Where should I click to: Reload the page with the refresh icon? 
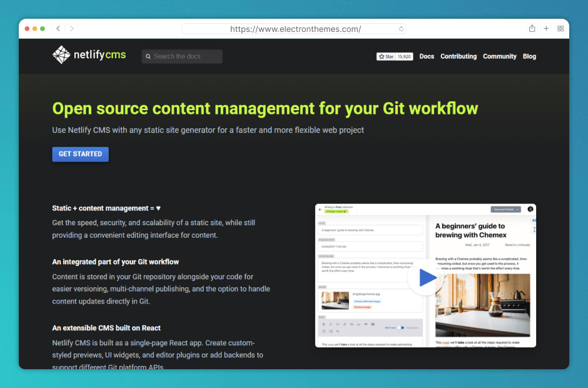pyautogui.click(x=401, y=29)
